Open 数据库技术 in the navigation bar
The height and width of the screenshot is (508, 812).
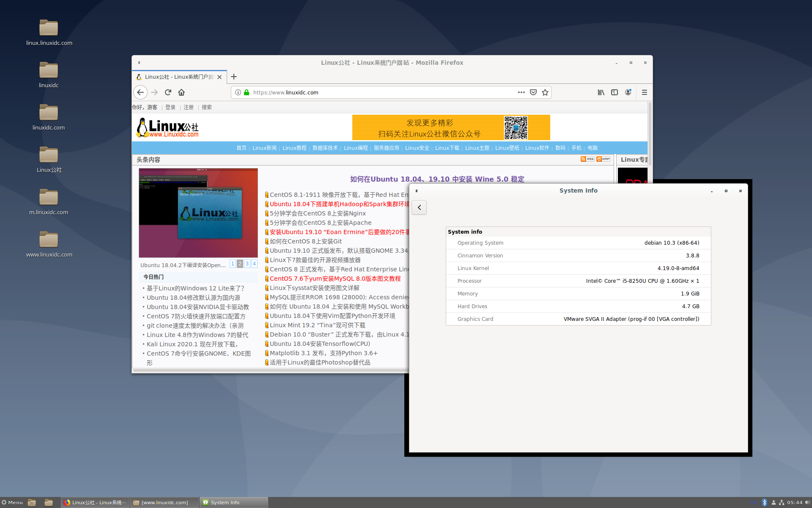[325, 148]
